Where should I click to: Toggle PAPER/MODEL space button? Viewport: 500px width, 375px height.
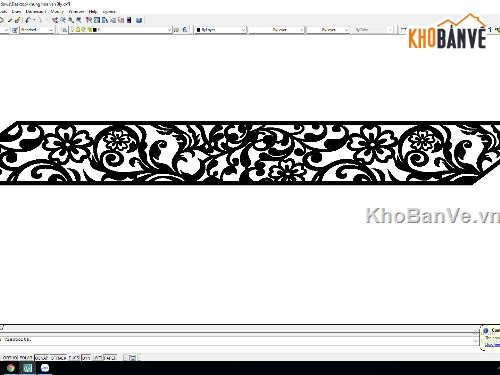pyautogui.click(x=110, y=358)
